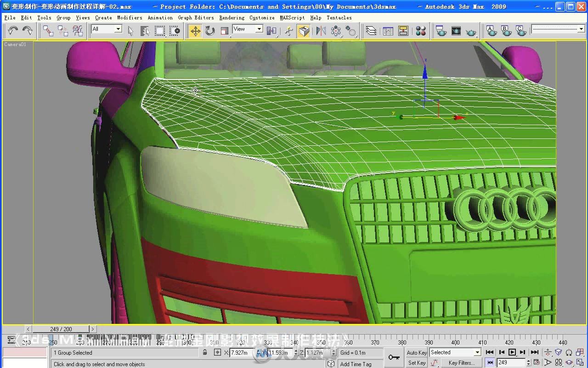
Task: Open the Key Filters dialog
Action: [x=461, y=363]
